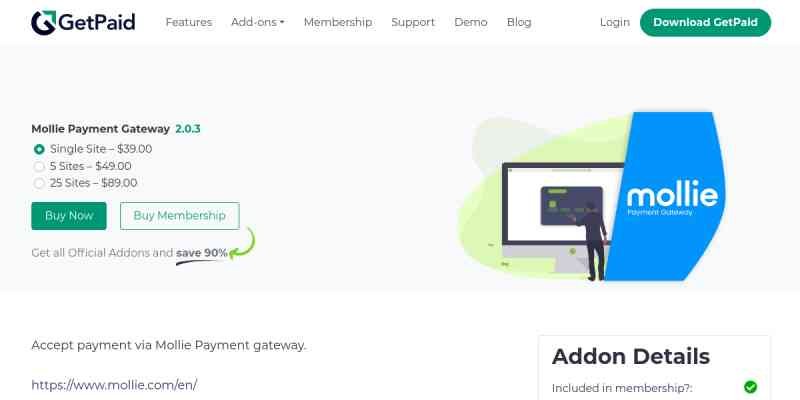
Task: Click the Login link
Action: pos(614,22)
